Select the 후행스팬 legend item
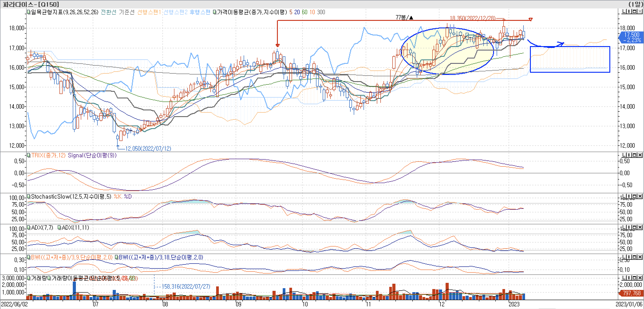644x309 pixels. point(200,12)
